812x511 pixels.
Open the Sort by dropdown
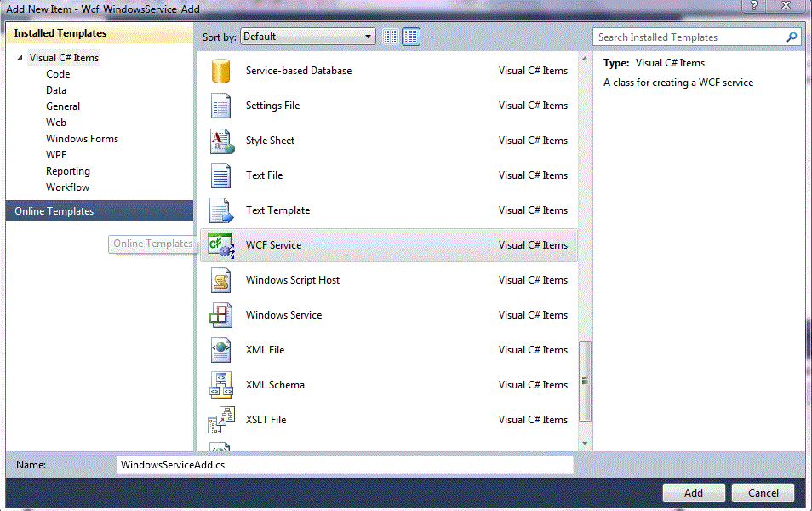[x=369, y=36]
